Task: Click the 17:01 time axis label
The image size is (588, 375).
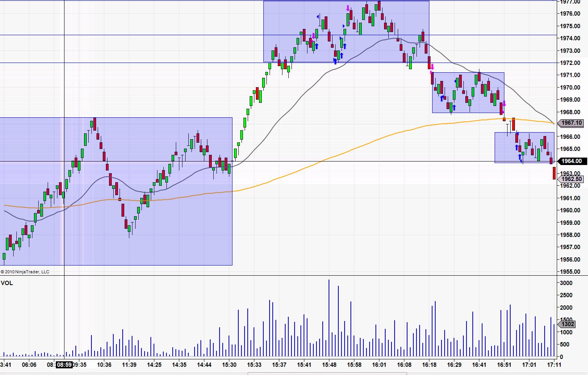Action: [529, 365]
